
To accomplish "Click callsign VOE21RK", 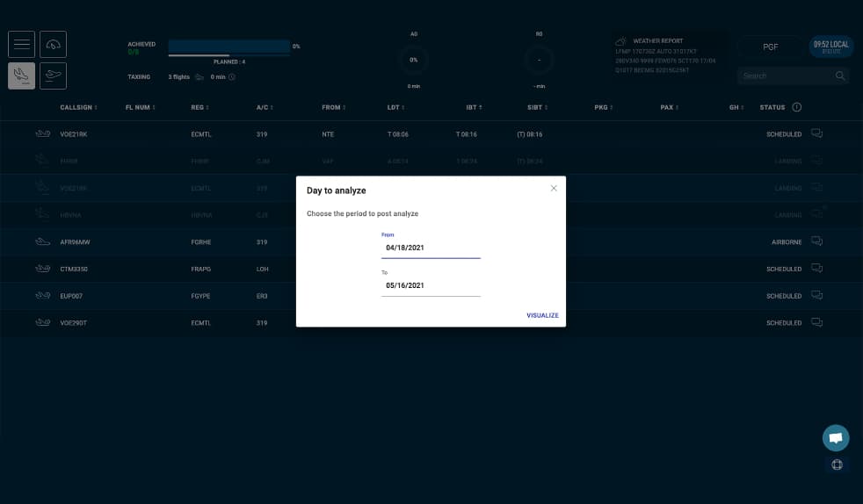I will click(x=73, y=134).
